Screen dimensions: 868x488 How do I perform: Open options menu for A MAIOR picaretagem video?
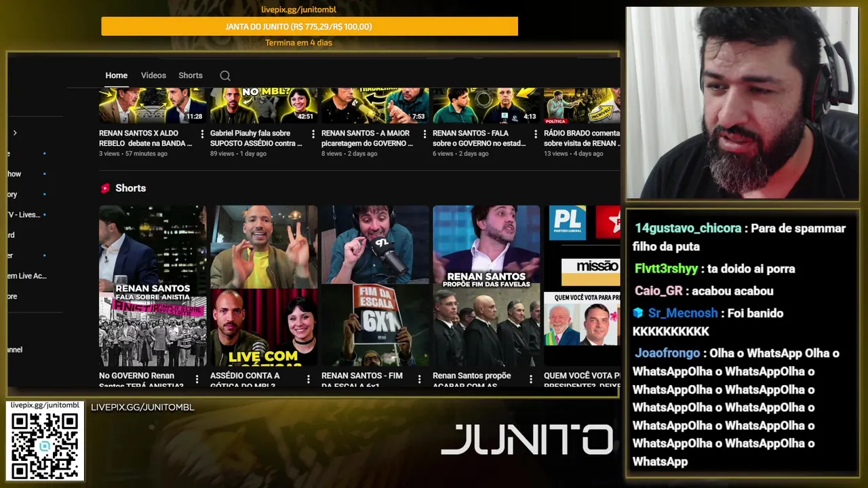tap(425, 134)
